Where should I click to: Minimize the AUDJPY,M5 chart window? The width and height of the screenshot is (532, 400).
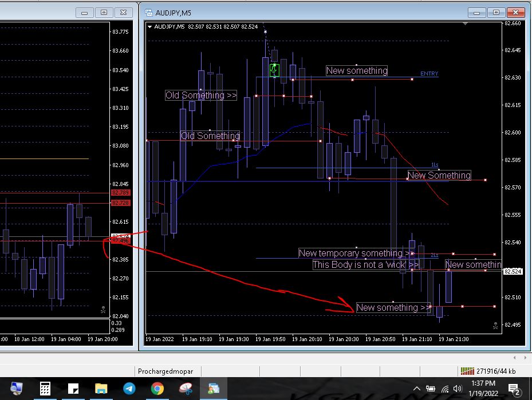click(x=476, y=13)
